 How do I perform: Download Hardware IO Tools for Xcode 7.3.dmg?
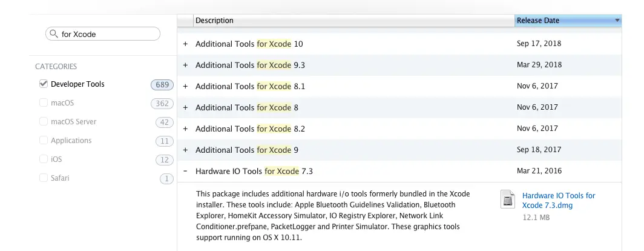click(559, 201)
